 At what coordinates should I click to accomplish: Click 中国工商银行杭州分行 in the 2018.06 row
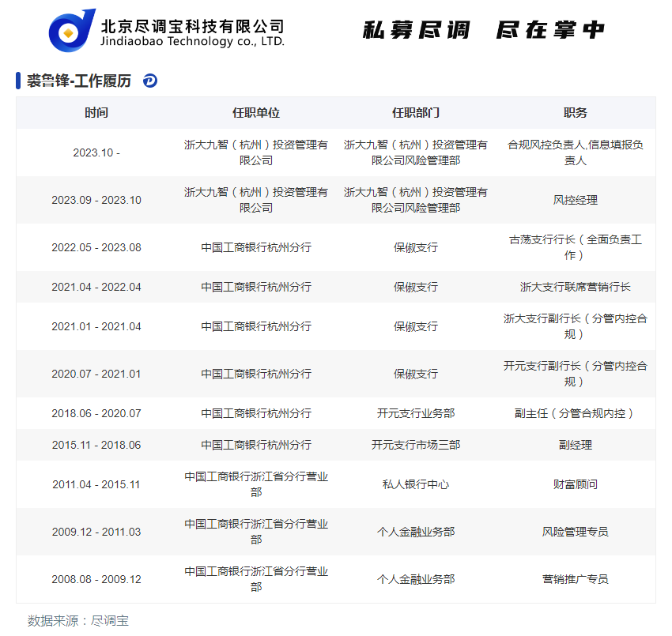(256, 413)
